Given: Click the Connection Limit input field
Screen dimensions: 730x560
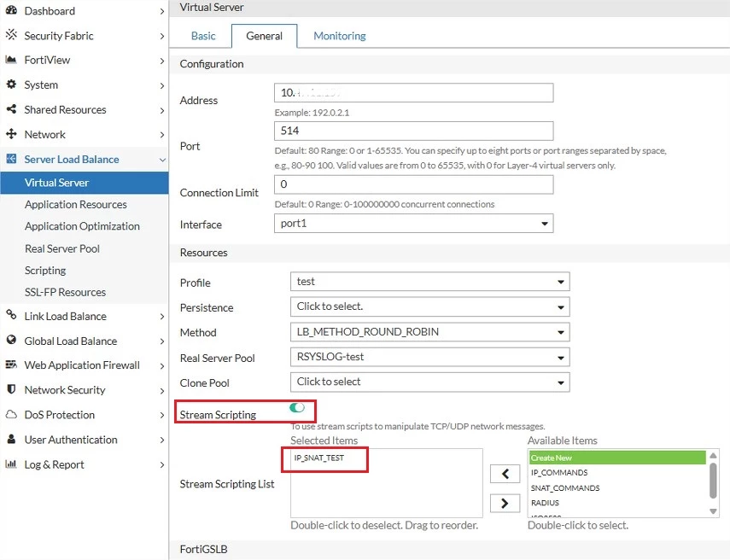Looking at the screenshot, I should [x=413, y=184].
